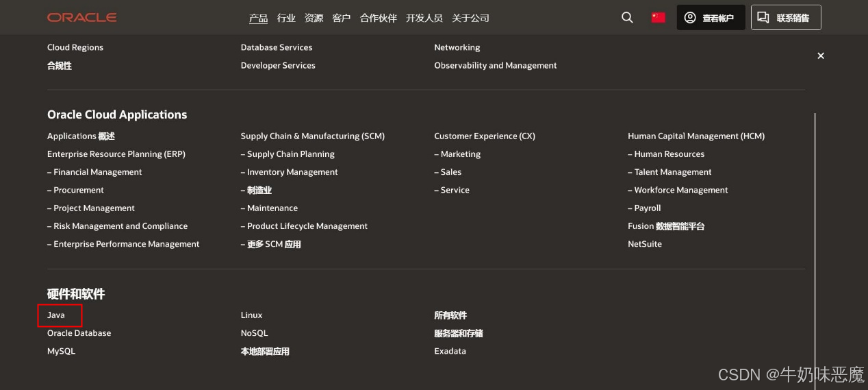Screen dimensions: 868x390
Task: Open Enterprise Resource Planning (ERP) link
Action: pyautogui.click(x=116, y=154)
